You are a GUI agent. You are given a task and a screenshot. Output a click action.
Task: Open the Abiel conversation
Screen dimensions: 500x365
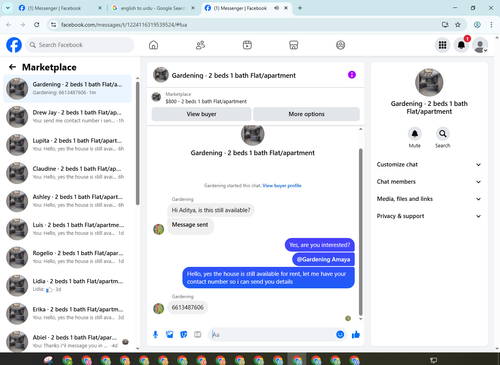67,341
